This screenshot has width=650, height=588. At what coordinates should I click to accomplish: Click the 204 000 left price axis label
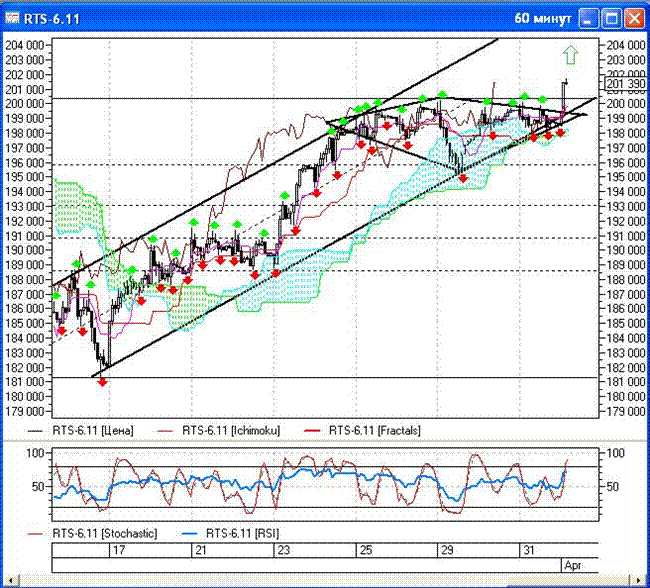point(24,45)
